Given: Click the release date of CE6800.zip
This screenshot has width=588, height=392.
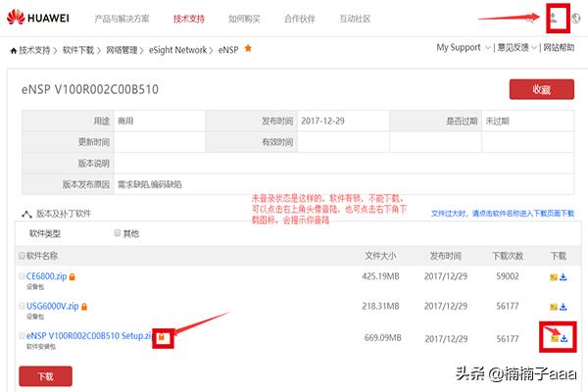Looking at the screenshot, I should pyautogui.click(x=446, y=276).
